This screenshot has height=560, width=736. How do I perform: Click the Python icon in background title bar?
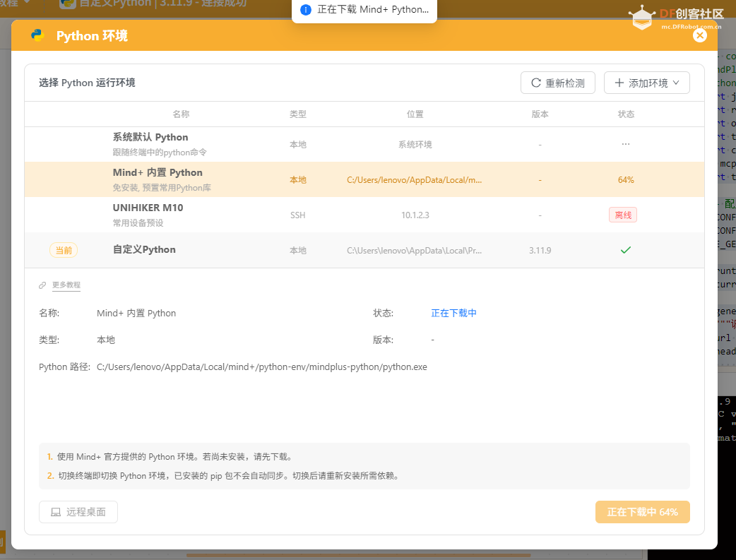[68, 4]
